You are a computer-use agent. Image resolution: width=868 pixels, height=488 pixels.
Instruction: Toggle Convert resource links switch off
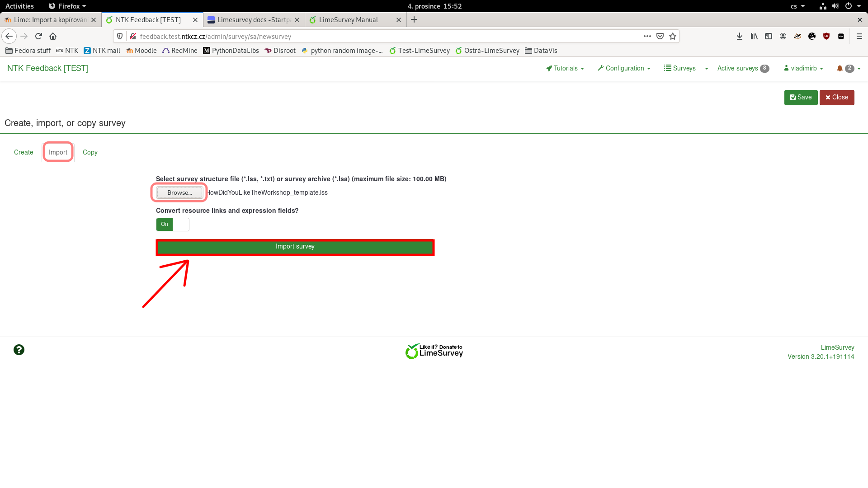pos(173,225)
